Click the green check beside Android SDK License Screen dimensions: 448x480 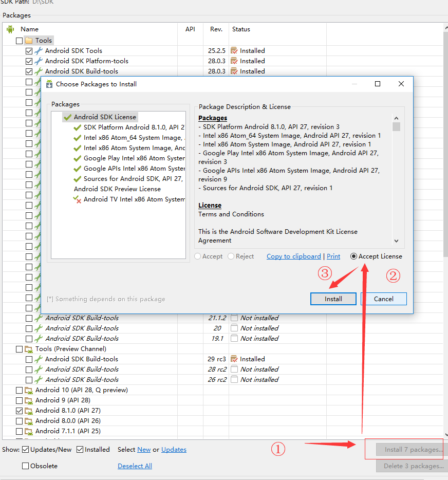(67, 117)
